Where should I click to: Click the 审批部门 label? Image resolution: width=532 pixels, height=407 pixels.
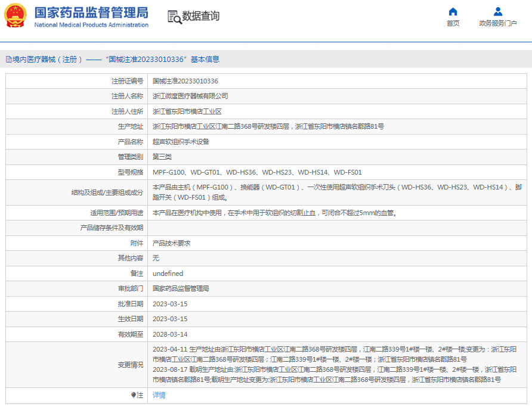coord(130,288)
